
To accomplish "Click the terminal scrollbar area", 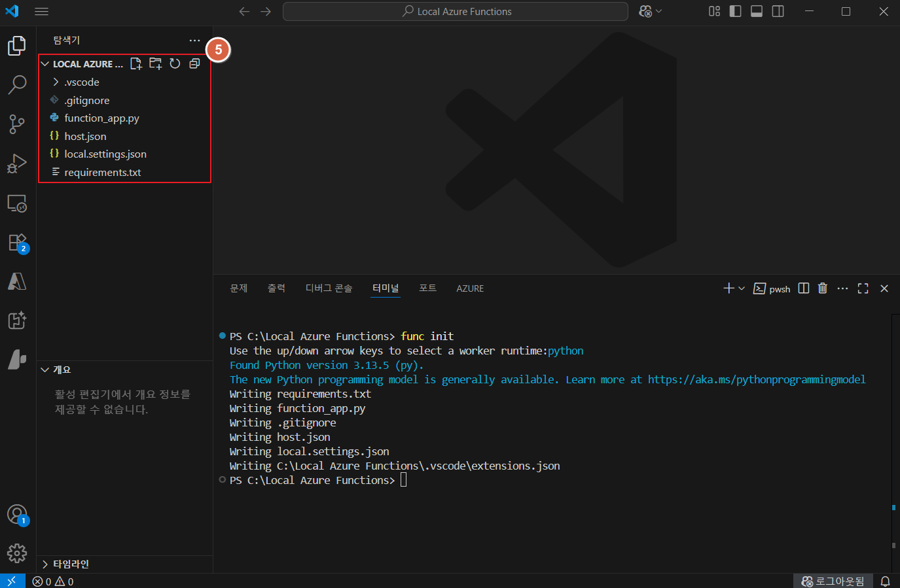I will click(x=895, y=443).
